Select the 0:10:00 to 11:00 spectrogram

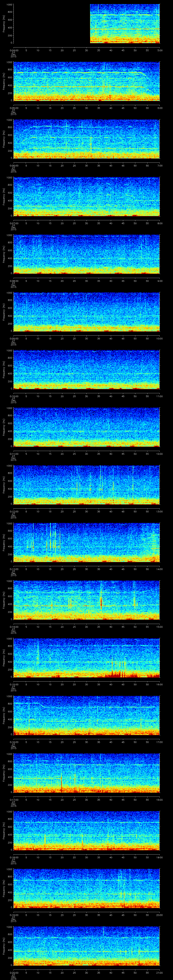point(86,369)
